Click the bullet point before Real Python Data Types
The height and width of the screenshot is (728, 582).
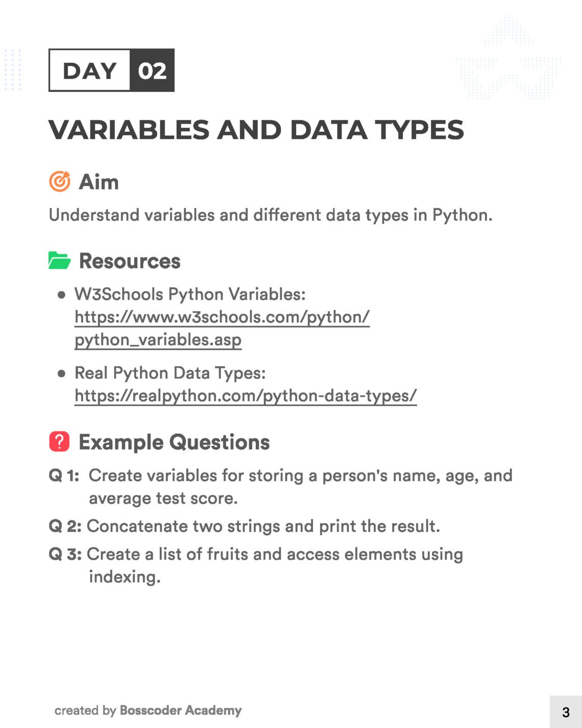pos(62,373)
